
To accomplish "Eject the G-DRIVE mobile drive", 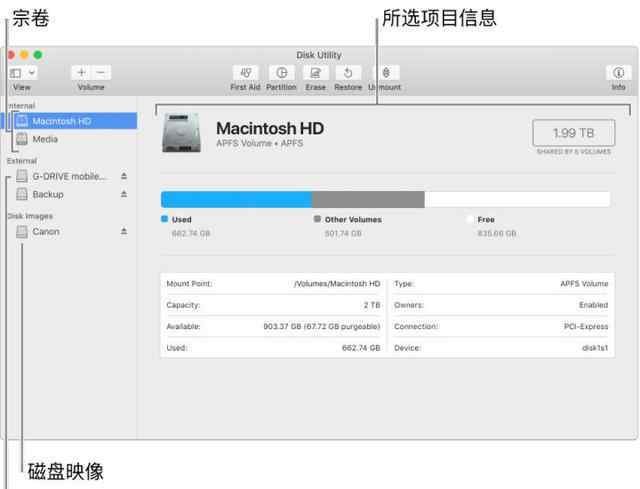I will (x=124, y=176).
